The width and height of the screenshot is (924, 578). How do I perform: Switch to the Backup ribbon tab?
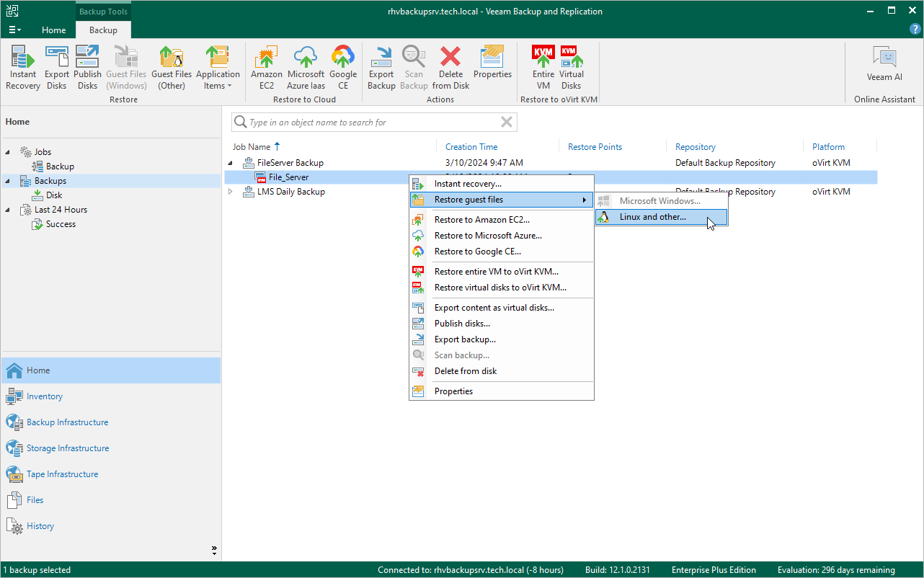pos(103,30)
